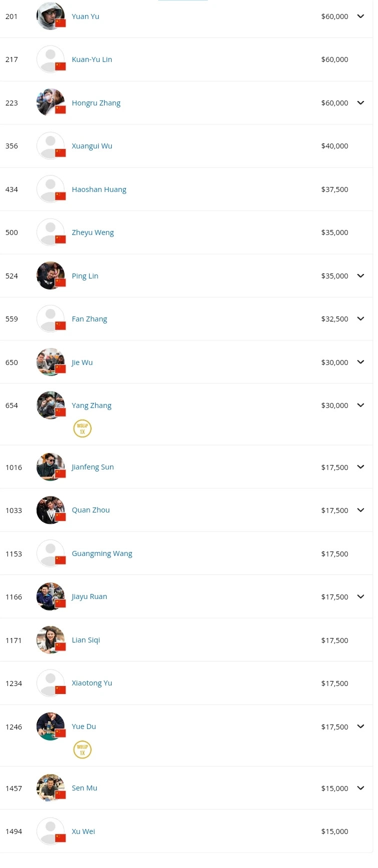This screenshot has width=378, height=868.
Task: Click Jiayu Ruan's profile photo
Action: [50, 596]
